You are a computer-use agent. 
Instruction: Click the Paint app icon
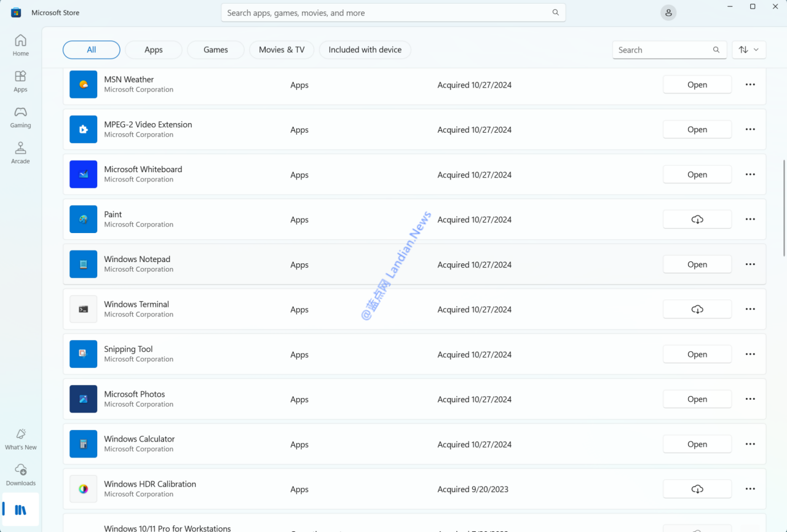[x=83, y=219]
